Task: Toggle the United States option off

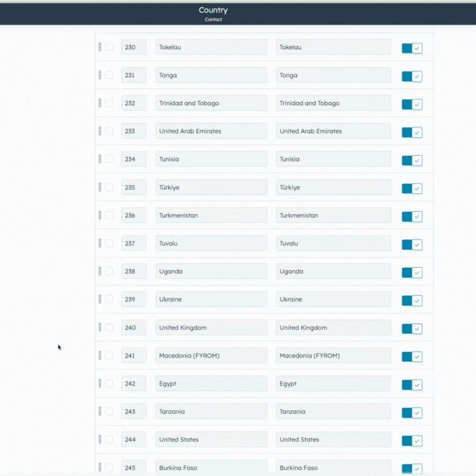Action: (x=412, y=441)
